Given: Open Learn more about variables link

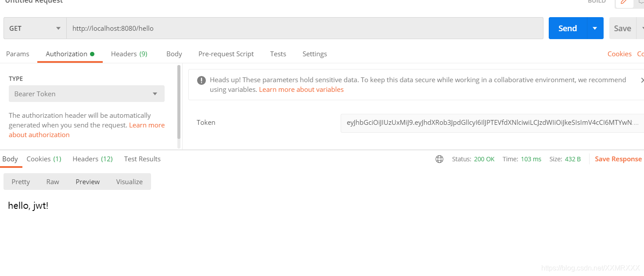Looking at the screenshot, I should tap(301, 89).
